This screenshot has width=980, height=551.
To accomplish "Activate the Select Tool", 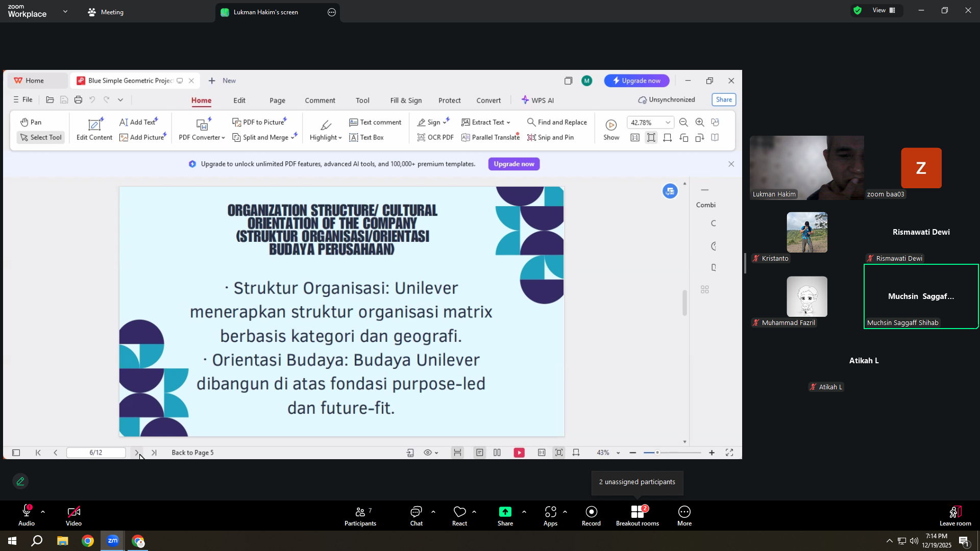I will click(41, 138).
